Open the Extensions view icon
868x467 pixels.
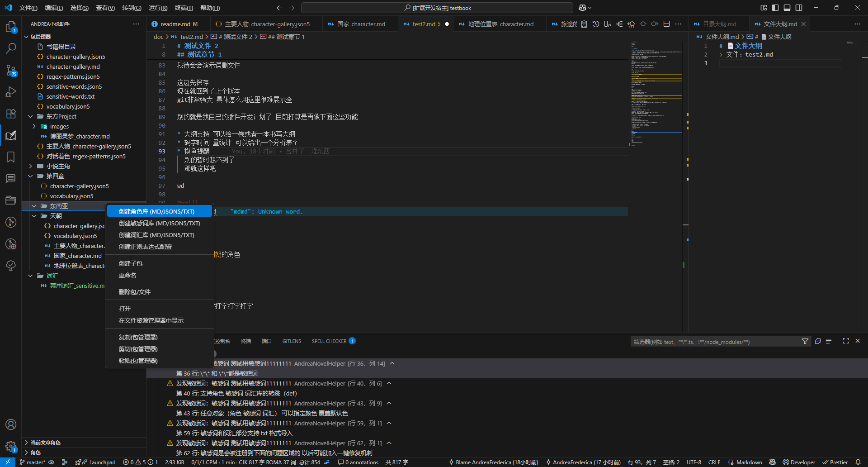click(x=11, y=114)
